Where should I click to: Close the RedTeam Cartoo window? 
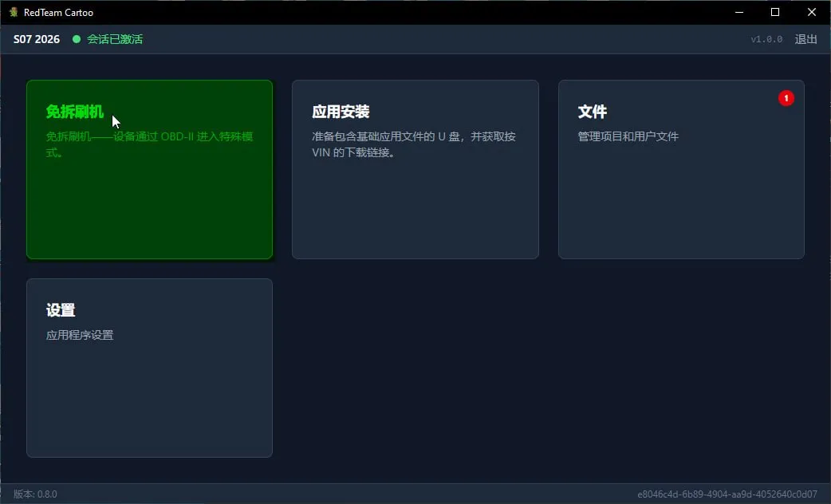coord(811,12)
